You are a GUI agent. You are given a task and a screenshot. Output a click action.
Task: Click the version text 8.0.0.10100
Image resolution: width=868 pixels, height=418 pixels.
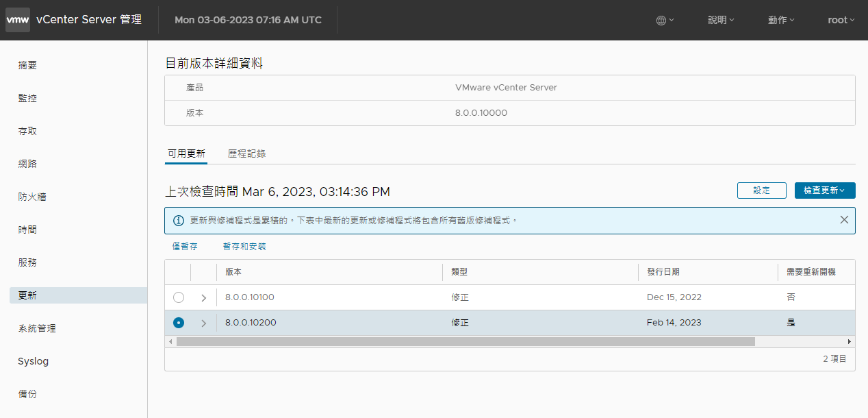(250, 297)
